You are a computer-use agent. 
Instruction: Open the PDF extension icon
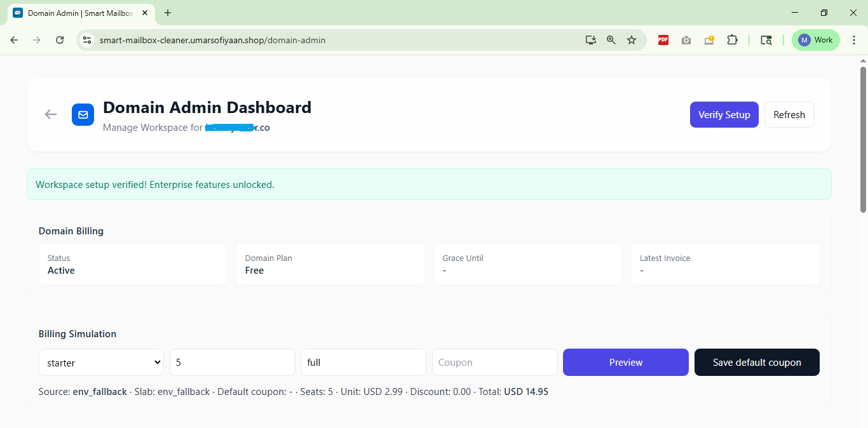coord(663,40)
